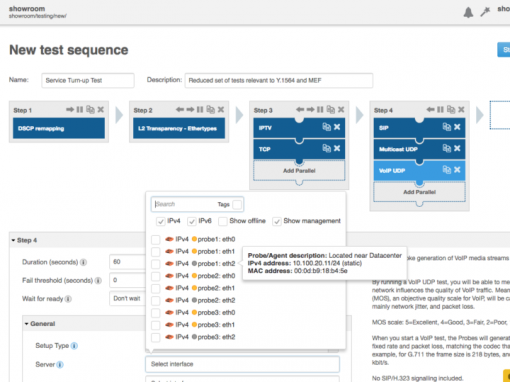The width and height of the screenshot is (510, 382).
Task: Remove the SIP test block
Action: [x=457, y=127]
